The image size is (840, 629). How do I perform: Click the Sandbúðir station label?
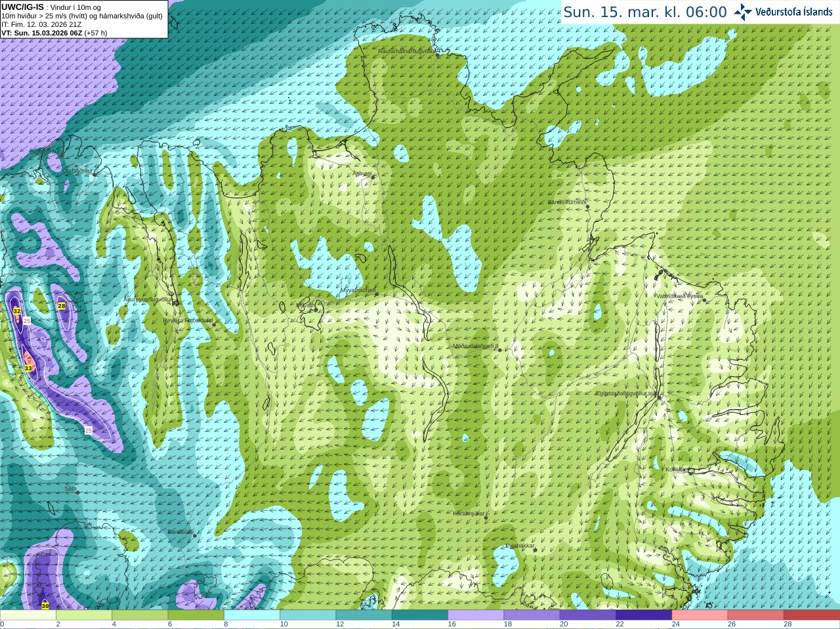180,531
